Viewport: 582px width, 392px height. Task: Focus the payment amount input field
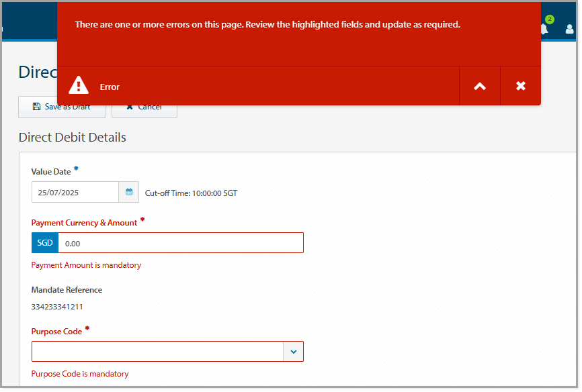pos(180,243)
